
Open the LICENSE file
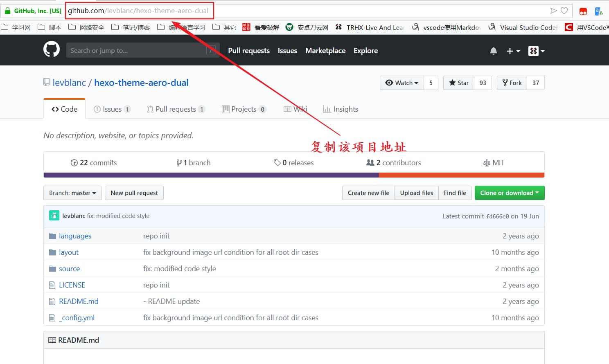[72, 285]
